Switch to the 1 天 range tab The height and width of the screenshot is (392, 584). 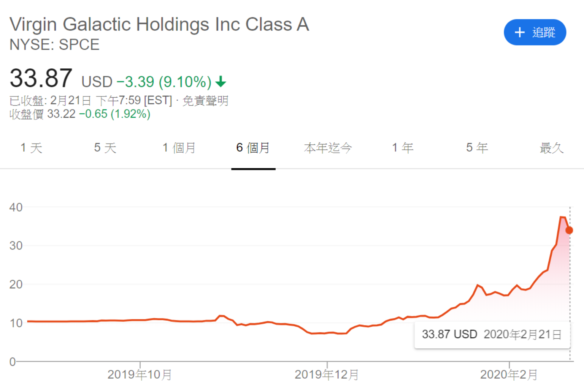[32, 148]
